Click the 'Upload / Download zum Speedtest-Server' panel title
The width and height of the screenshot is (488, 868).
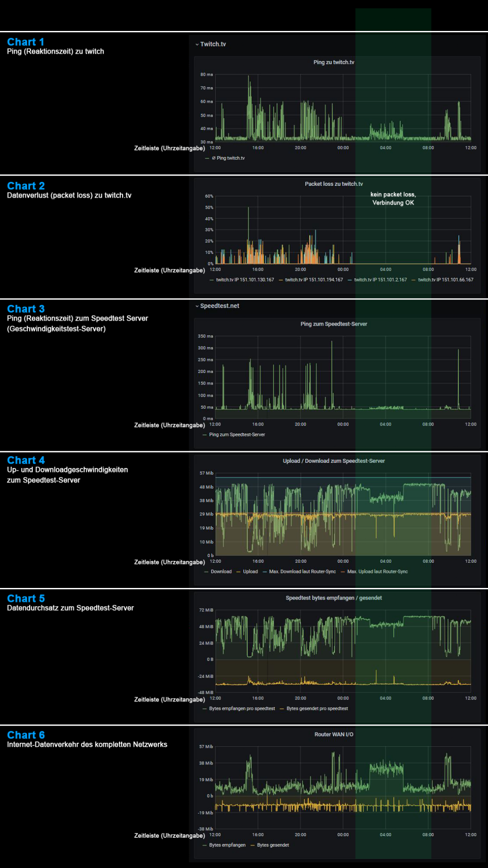pyautogui.click(x=334, y=461)
